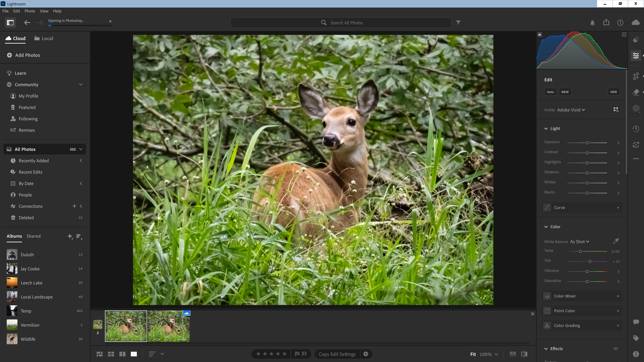The width and height of the screenshot is (644, 362).
Task: Flag photo as picked
Action: pos(297,354)
